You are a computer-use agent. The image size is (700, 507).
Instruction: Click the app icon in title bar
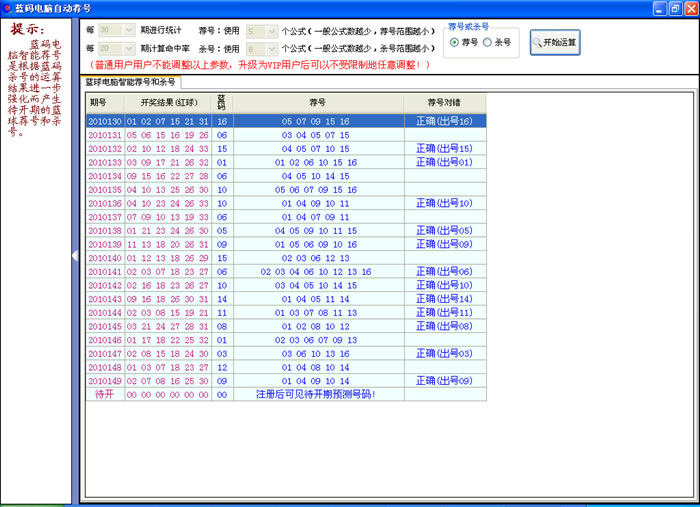(8, 8)
